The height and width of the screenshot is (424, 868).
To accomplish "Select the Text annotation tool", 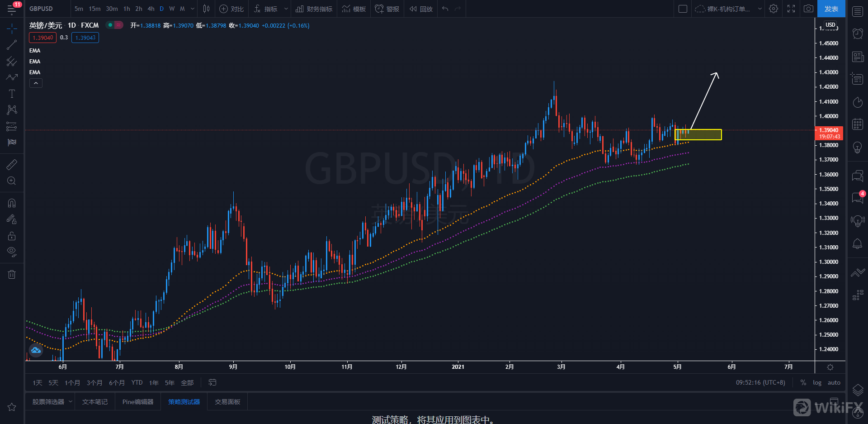I will point(12,94).
